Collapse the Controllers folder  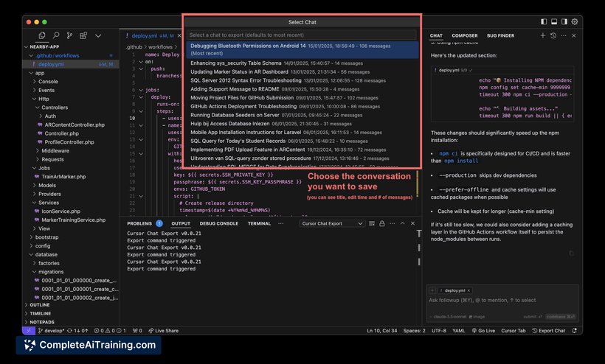[x=38, y=108]
